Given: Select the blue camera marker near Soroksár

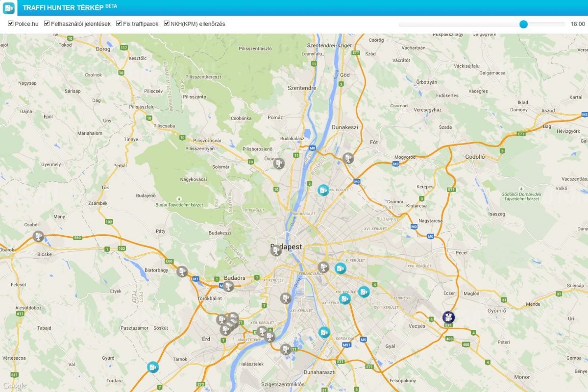Looking at the screenshot, I should tap(324, 332).
